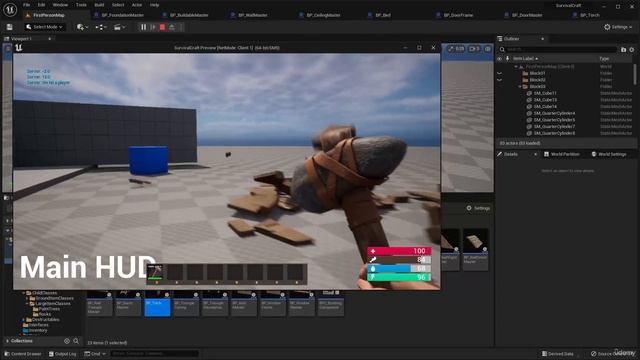Open the Details panel tab
640x360 pixels.
click(x=511, y=154)
